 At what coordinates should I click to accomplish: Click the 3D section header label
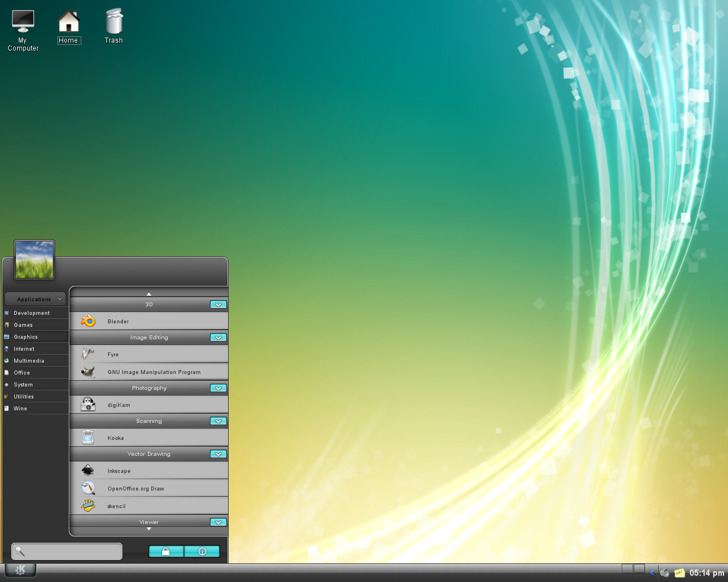tap(149, 305)
